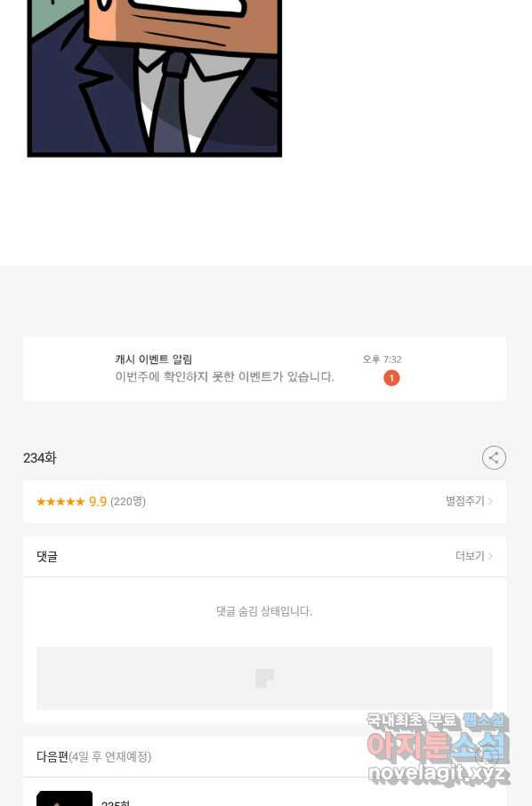Tap the chevron arrow next to 더보기

coord(490,556)
